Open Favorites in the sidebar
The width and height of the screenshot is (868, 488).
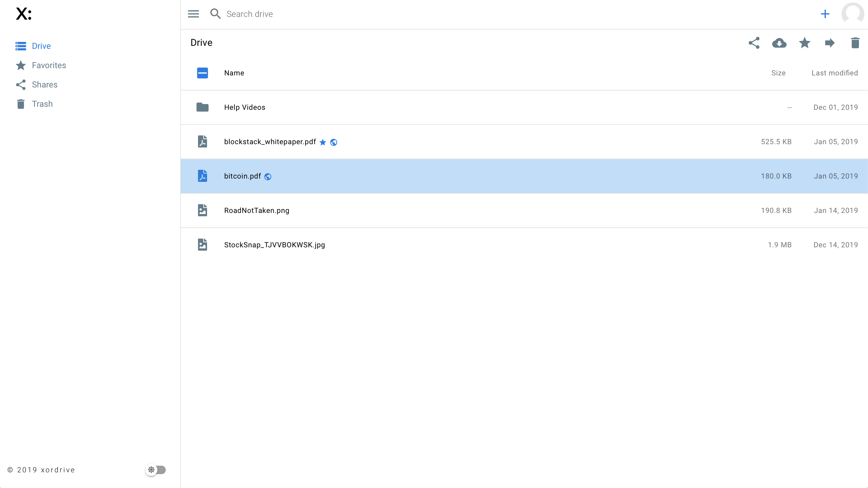point(49,65)
